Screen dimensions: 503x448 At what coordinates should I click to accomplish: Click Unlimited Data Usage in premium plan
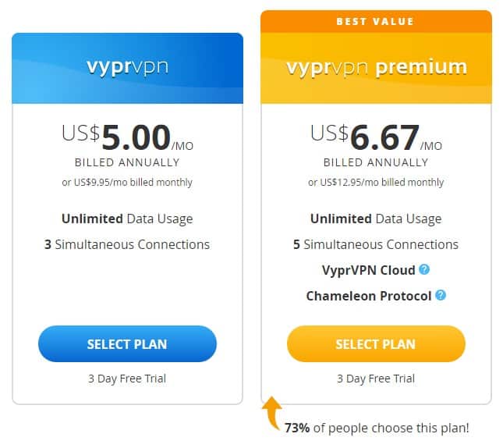click(x=376, y=219)
